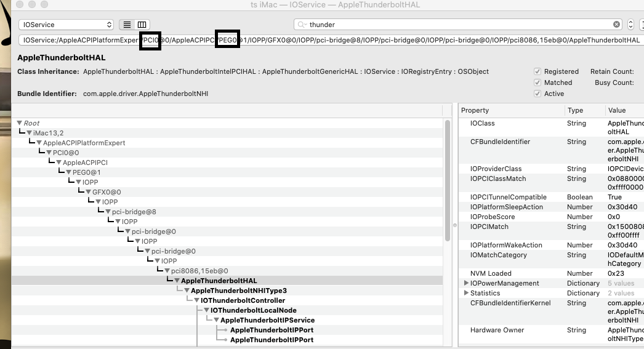Screen dimensions: 644x349
Task: Open the IOService plane dropdown
Action: (66, 25)
